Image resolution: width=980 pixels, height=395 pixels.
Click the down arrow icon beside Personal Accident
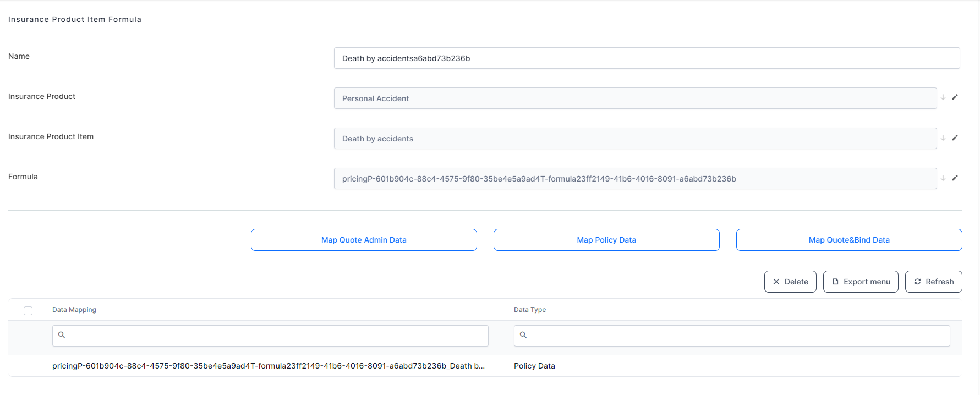click(x=943, y=97)
